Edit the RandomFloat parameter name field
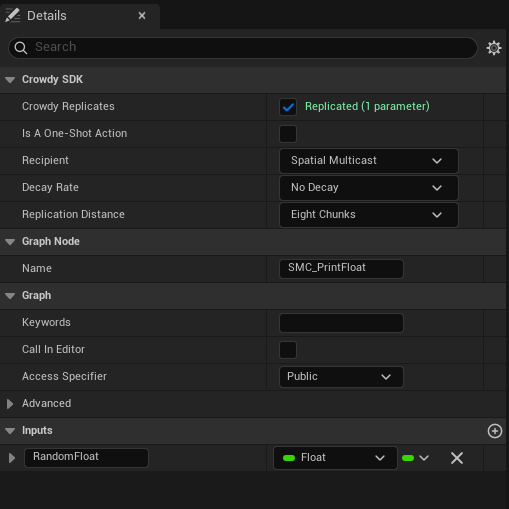The image size is (509, 509). [x=86, y=457]
